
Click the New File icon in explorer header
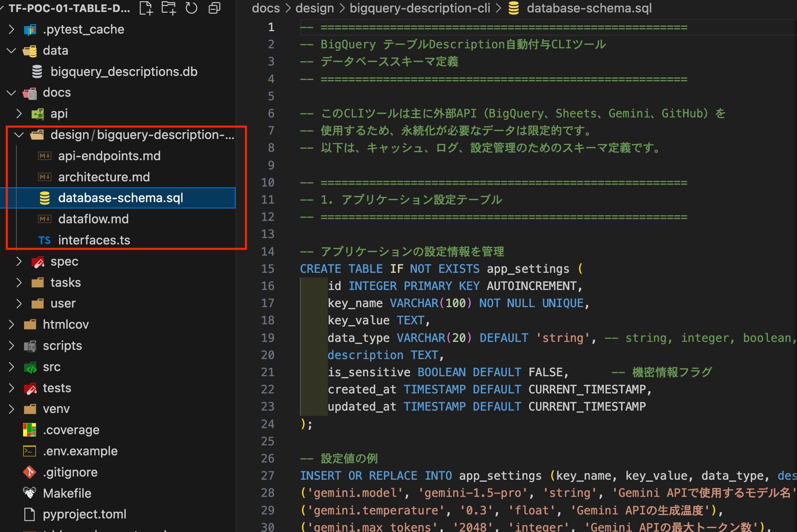tap(146, 8)
